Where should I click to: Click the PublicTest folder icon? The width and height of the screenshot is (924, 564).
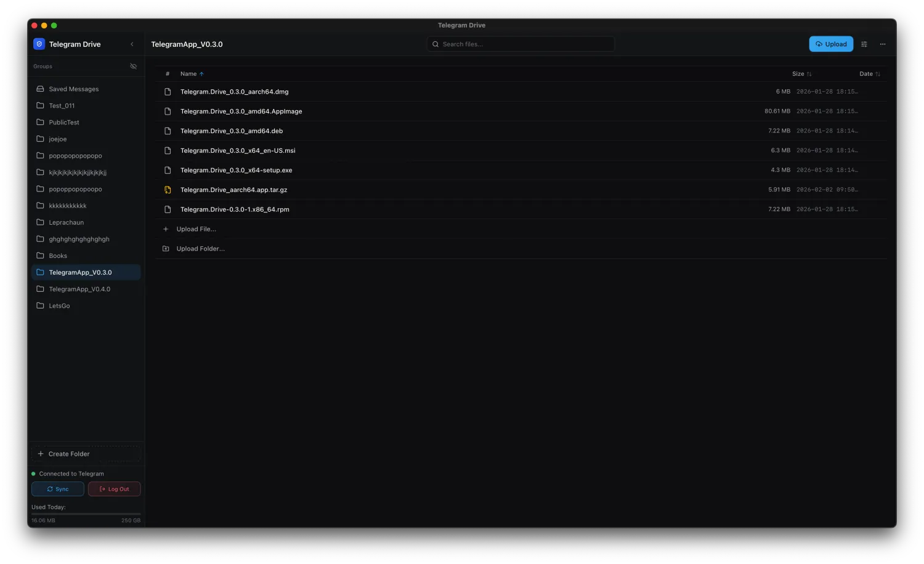pyautogui.click(x=40, y=122)
